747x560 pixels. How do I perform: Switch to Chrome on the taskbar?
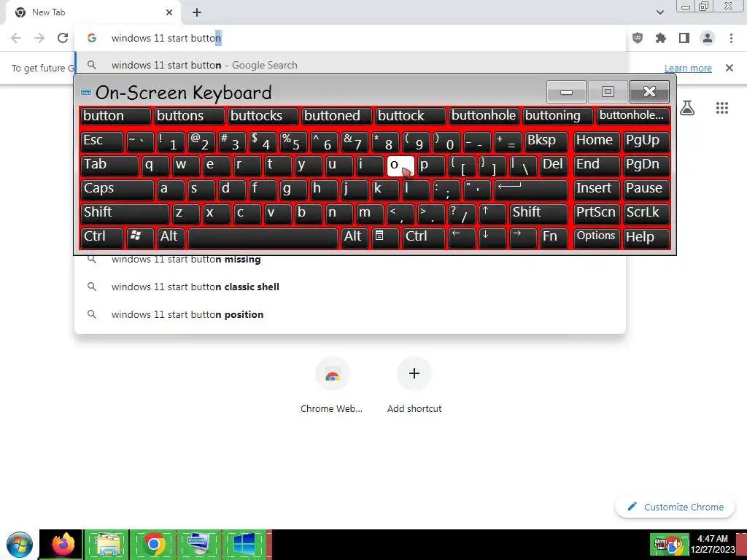(x=153, y=545)
